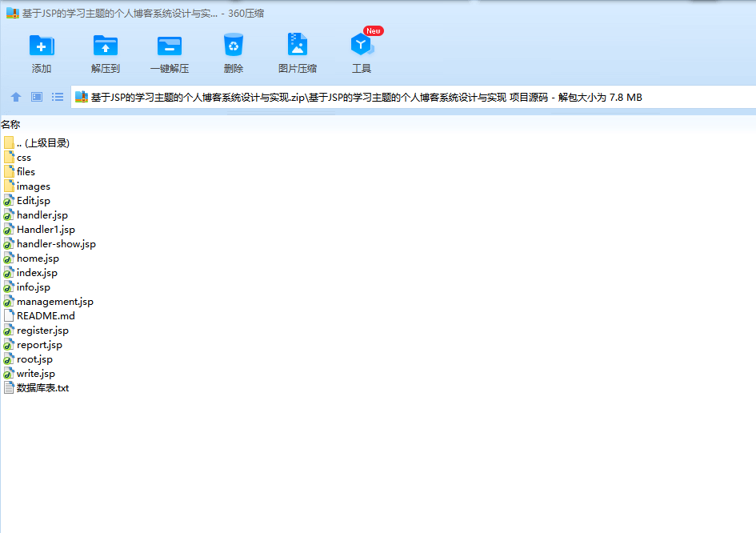This screenshot has width=756, height=533.
Task: Click the management.jsp file icon
Action: click(x=9, y=302)
